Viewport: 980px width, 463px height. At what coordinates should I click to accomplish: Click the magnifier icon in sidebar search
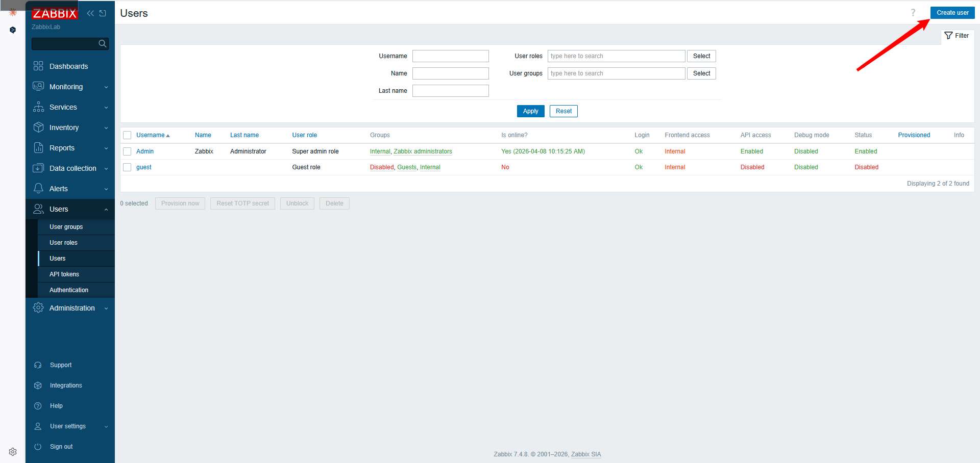(102, 44)
